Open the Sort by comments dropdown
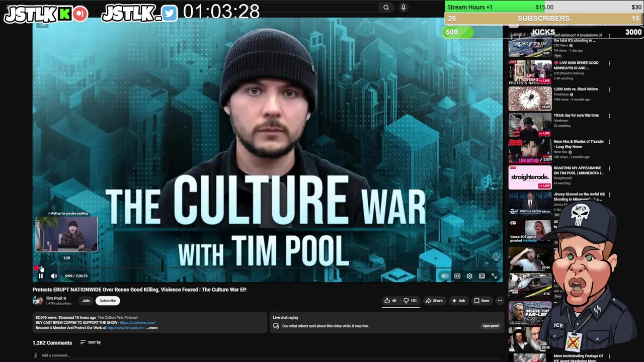This screenshot has height=362, width=644. pyautogui.click(x=91, y=342)
